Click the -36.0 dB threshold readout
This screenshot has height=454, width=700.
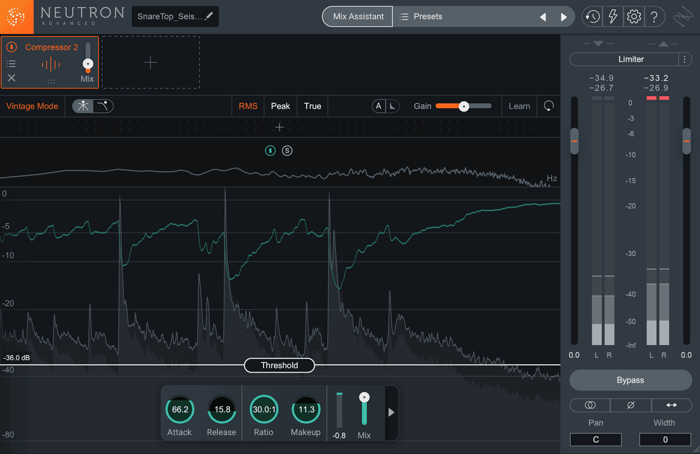(x=17, y=358)
